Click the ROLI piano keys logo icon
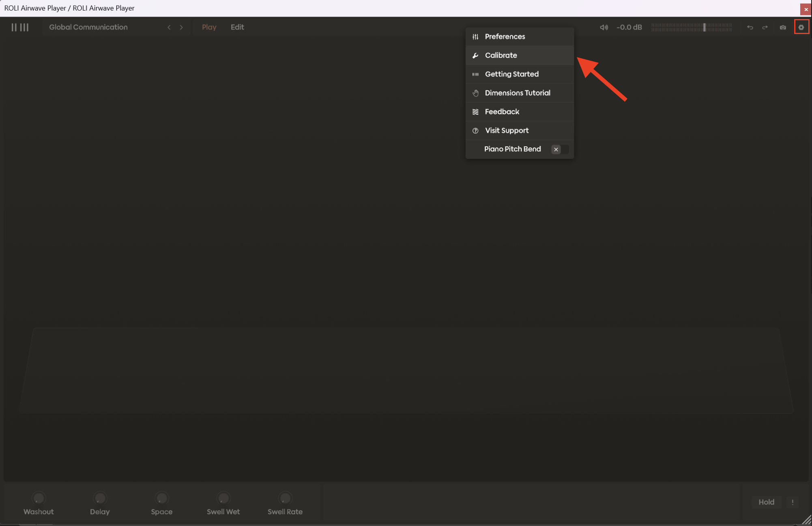This screenshot has width=812, height=526. 20,27
